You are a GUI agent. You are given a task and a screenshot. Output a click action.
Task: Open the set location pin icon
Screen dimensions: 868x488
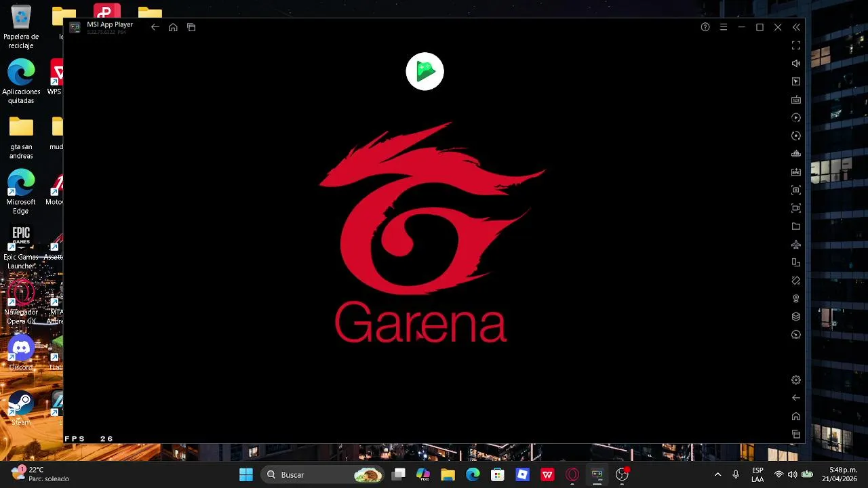(x=796, y=298)
